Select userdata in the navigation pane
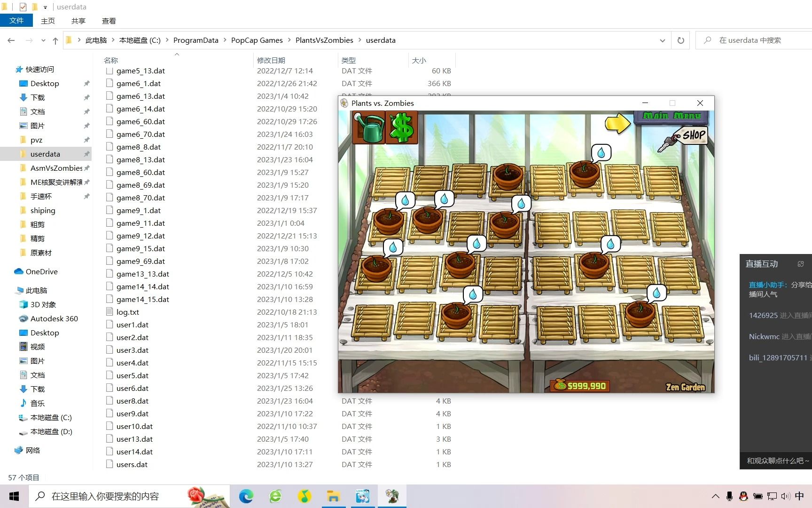 coord(45,154)
